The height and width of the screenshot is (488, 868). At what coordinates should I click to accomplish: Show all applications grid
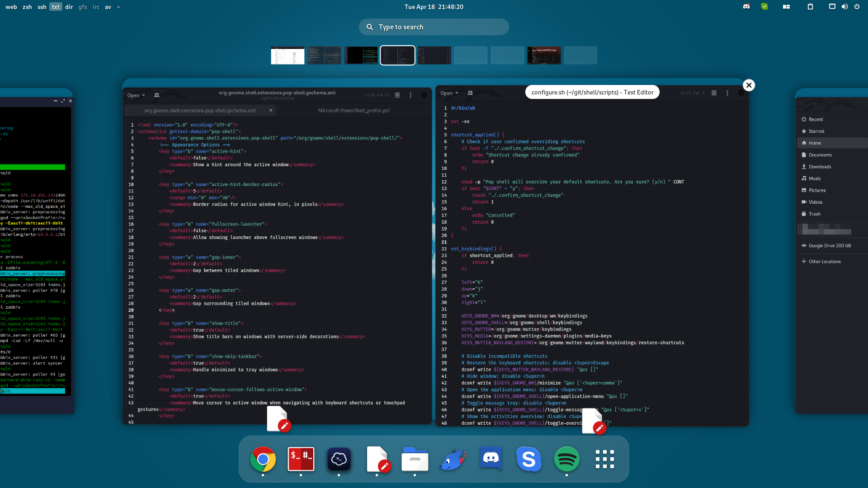click(x=604, y=459)
